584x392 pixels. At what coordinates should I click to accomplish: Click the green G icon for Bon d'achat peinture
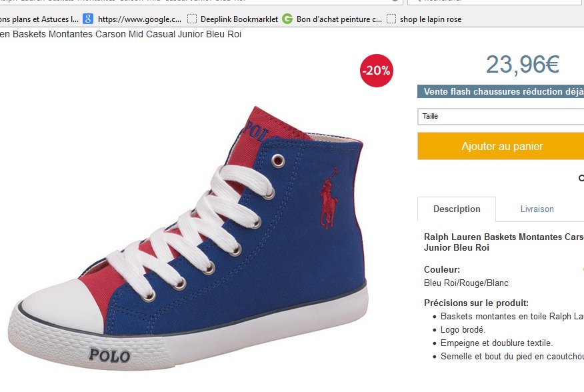287,19
